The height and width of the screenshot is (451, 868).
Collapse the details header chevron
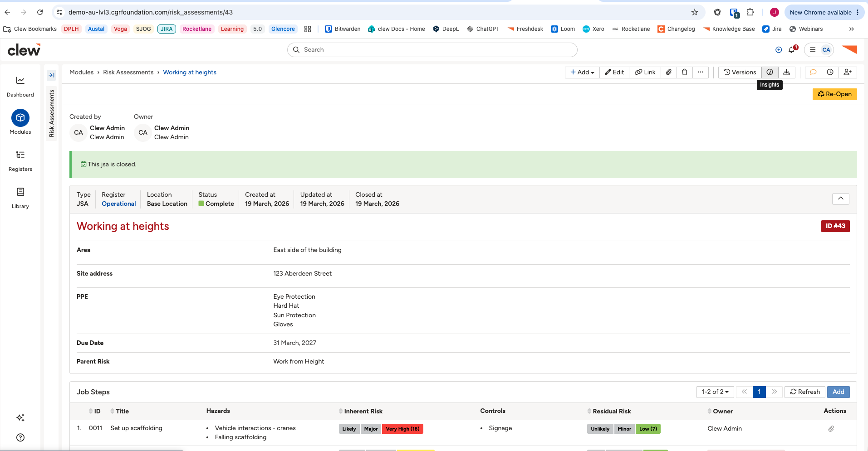click(840, 199)
